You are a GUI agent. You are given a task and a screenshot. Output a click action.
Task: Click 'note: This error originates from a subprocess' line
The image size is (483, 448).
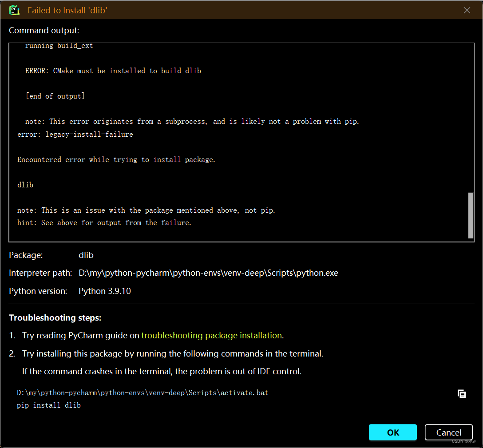point(192,121)
